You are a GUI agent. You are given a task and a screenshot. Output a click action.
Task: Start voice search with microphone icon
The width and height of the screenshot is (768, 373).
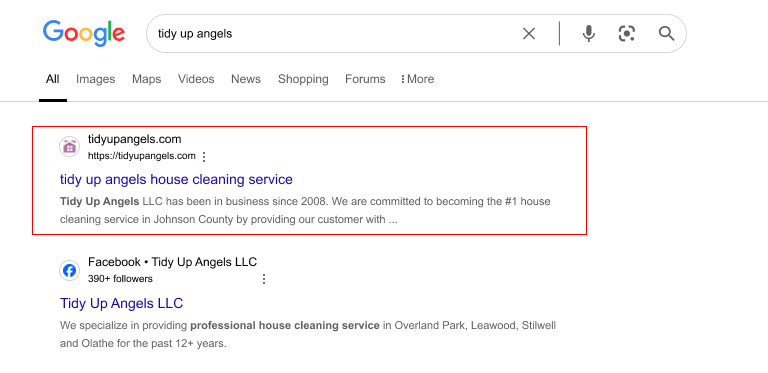click(589, 34)
